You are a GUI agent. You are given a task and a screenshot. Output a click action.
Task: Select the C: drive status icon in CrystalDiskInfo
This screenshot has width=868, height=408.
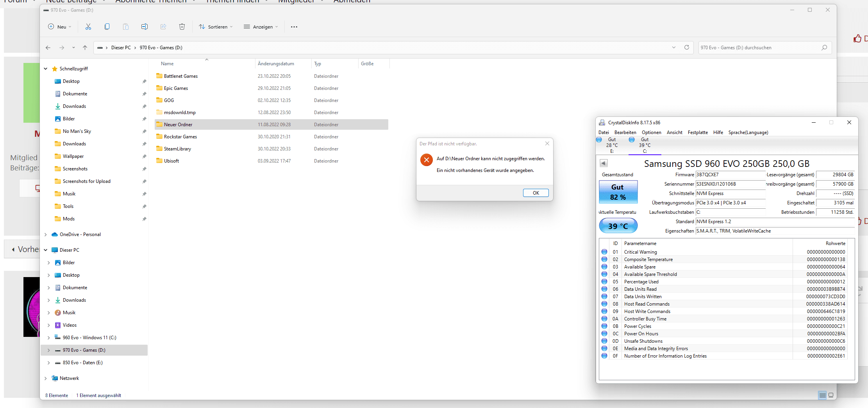632,140
